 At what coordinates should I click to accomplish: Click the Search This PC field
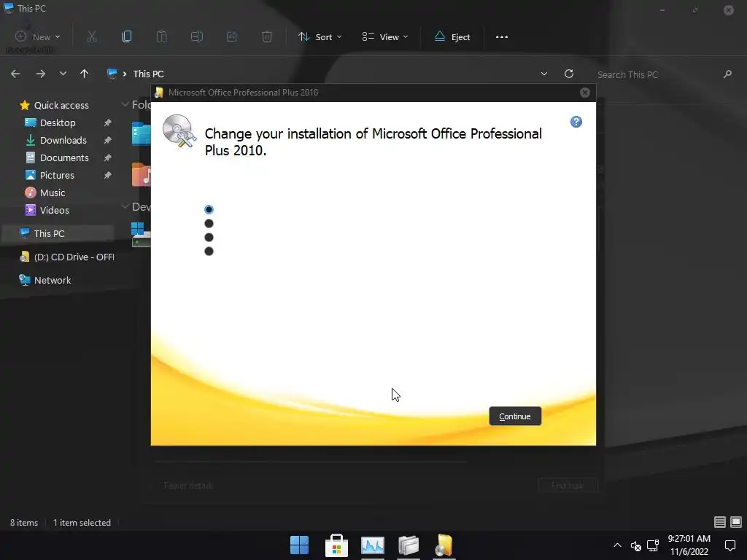657,74
